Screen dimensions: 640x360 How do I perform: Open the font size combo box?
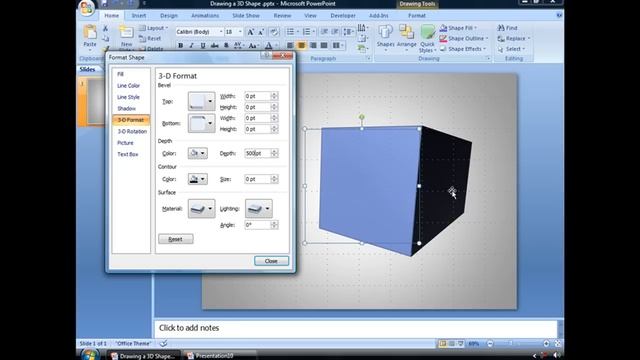point(233,32)
